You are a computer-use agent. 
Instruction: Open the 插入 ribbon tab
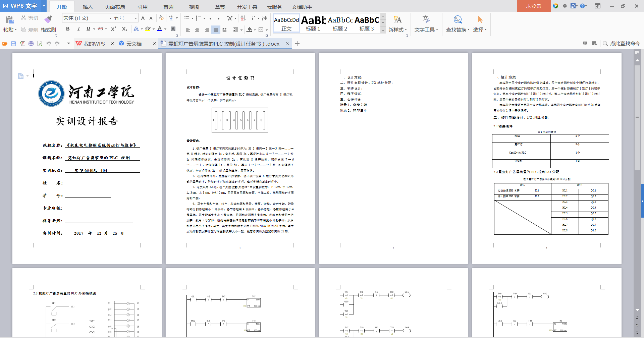(88, 7)
